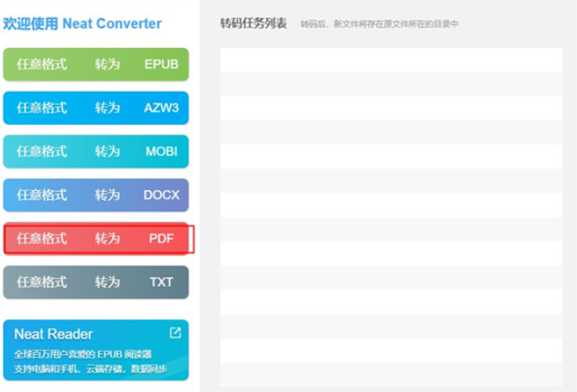
Task: Convert any format to TXT
Action: 96,282
